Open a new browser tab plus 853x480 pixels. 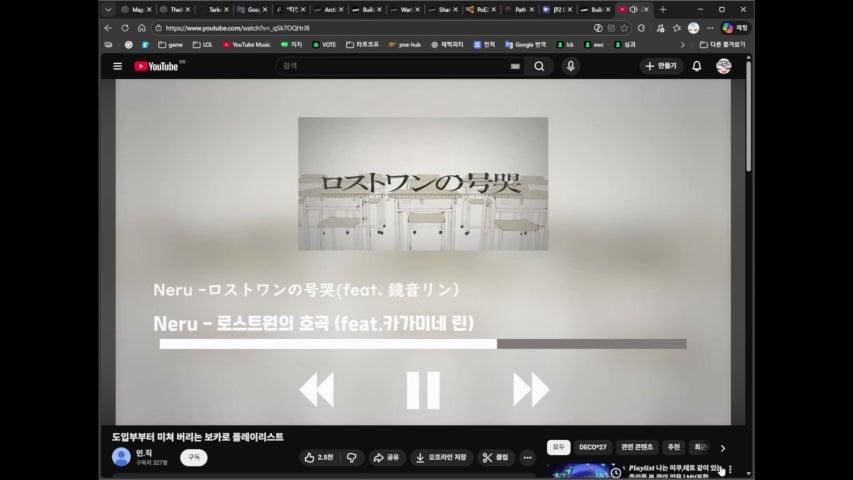(x=663, y=10)
